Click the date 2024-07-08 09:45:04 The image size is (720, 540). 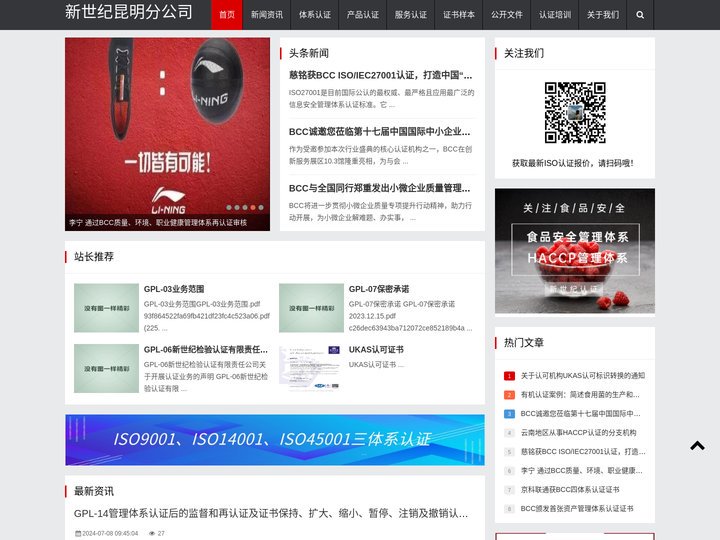(110, 533)
